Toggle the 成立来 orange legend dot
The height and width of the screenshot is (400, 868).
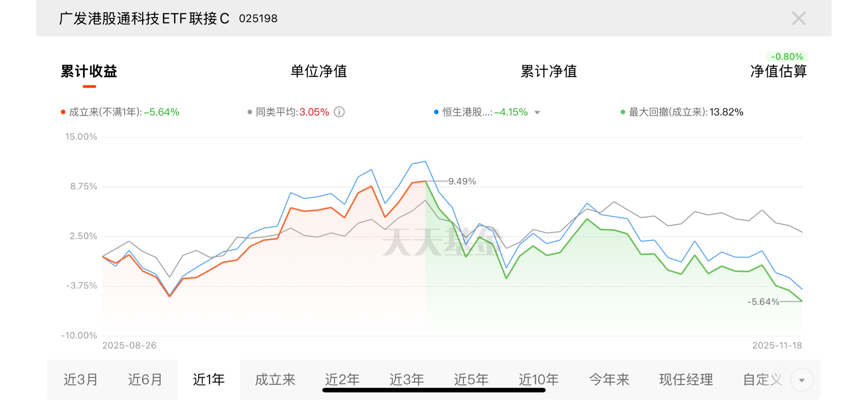click(63, 112)
